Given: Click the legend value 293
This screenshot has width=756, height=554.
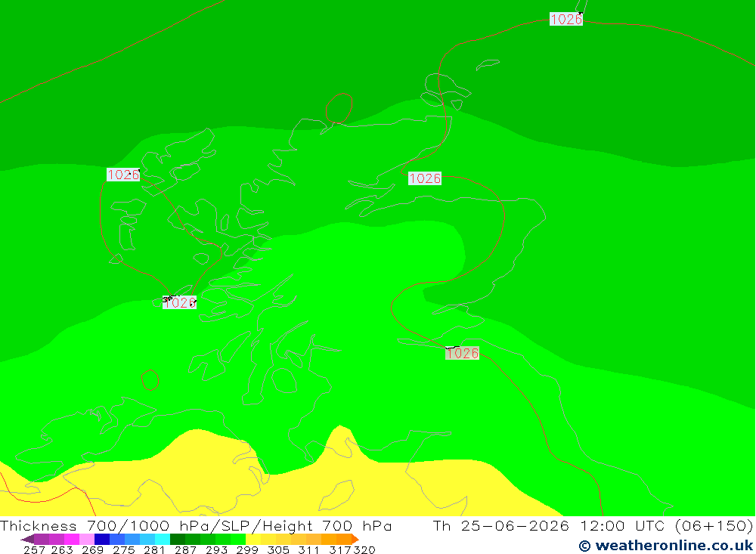Looking at the screenshot, I should [x=216, y=549].
